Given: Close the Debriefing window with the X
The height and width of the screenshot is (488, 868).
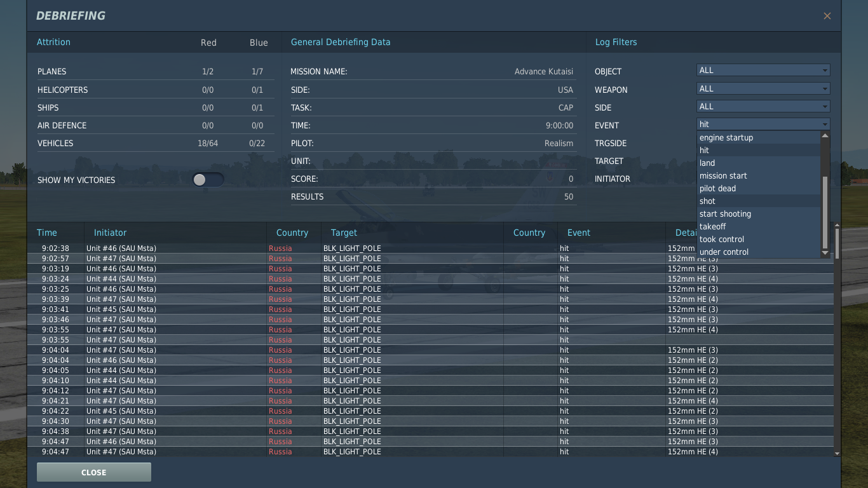Looking at the screenshot, I should tap(827, 16).
